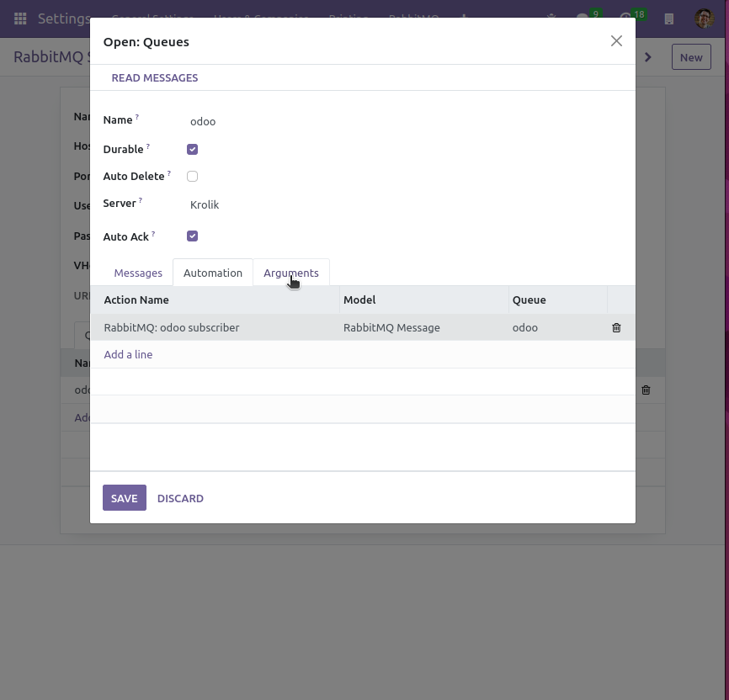The image size is (729, 700).
Task: Toggle the Durable checkbox
Action: (x=192, y=149)
